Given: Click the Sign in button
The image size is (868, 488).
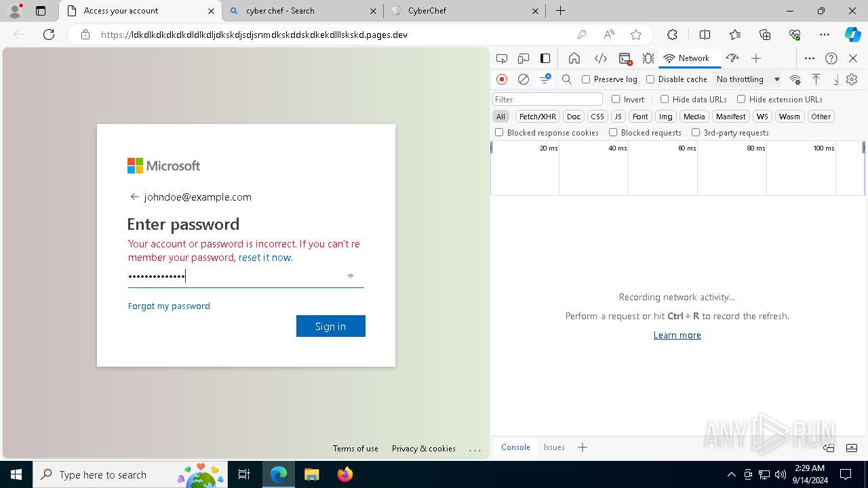Looking at the screenshot, I should point(330,326).
